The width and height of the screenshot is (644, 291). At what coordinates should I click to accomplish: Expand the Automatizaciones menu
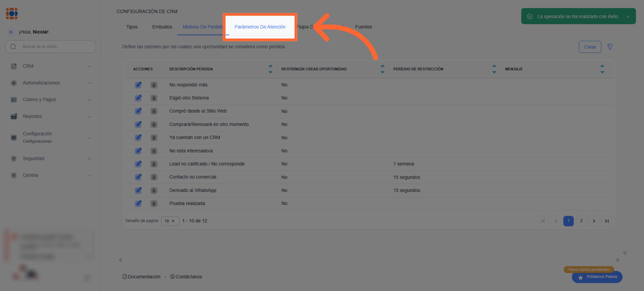(50, 83)
